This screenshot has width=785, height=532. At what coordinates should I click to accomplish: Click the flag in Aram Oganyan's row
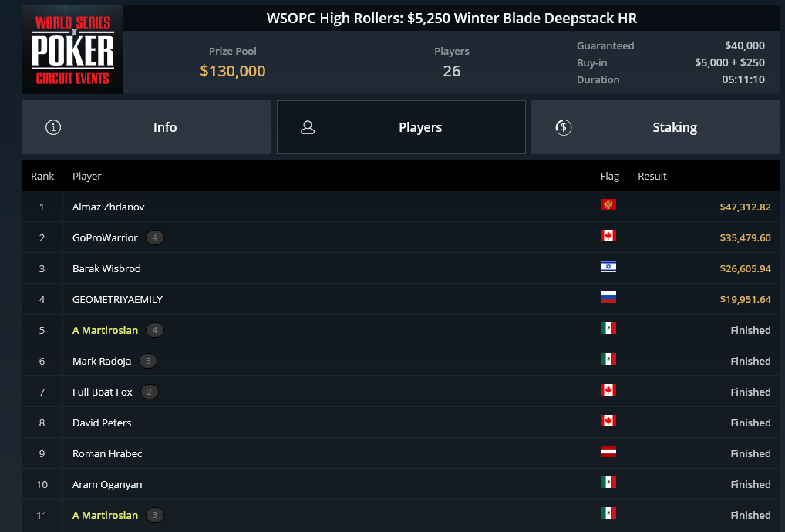pyautogui.click(x=608, y=483)
